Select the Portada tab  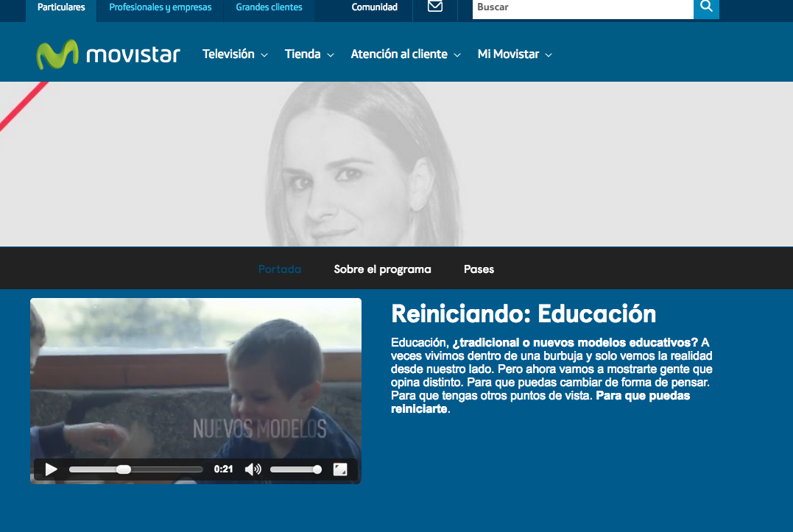coord(280,269)
